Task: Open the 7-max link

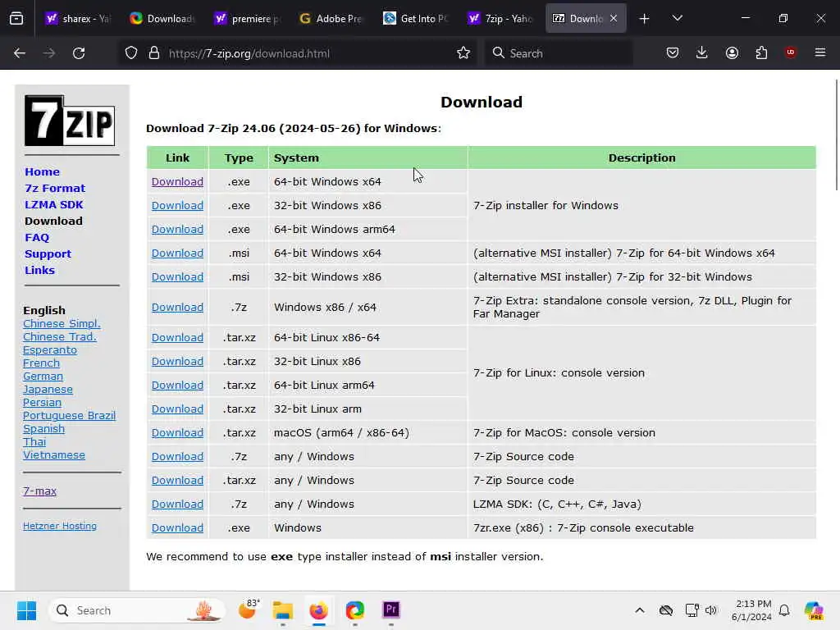Action: pyautogui.click(x=39, y=491)
